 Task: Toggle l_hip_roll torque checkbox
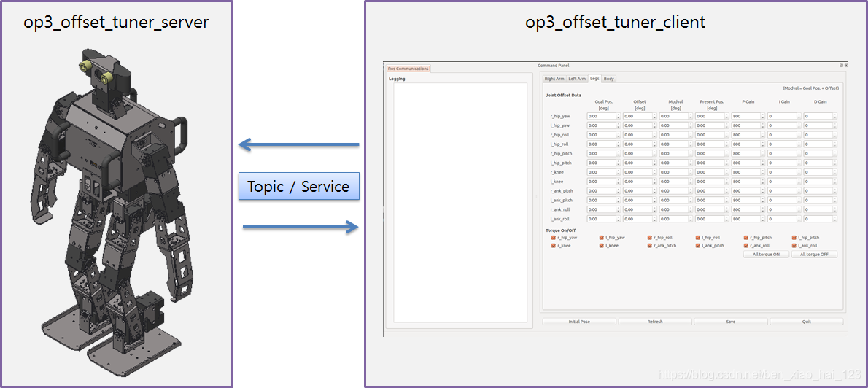(x=698, y=238)
